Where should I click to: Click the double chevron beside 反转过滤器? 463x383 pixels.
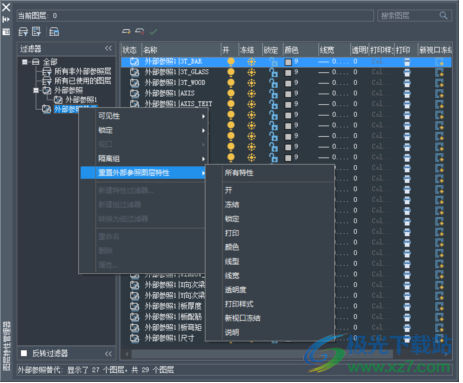pos(108,354)
